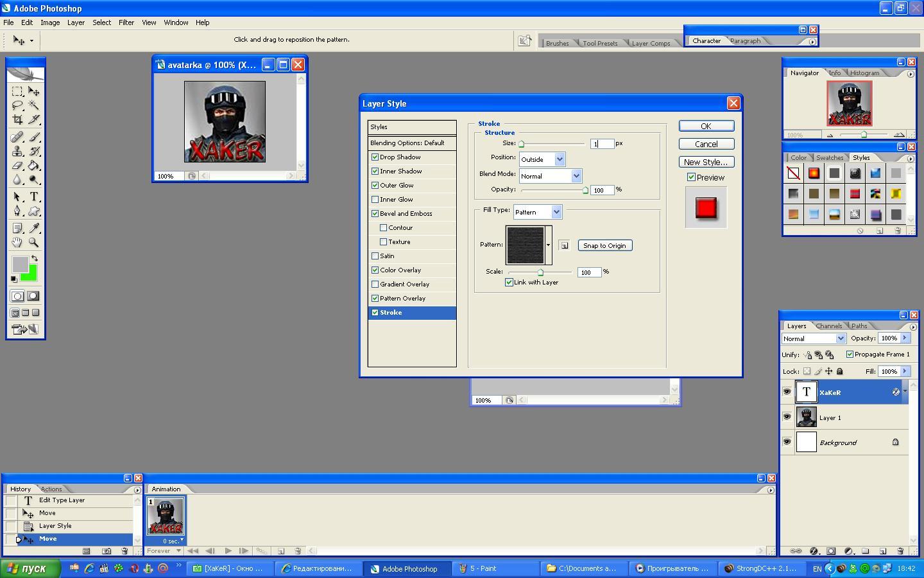Screen dimensions: 924x578
Task: Click Cancel in Layer Style dialog
Action: coord(706,144)
